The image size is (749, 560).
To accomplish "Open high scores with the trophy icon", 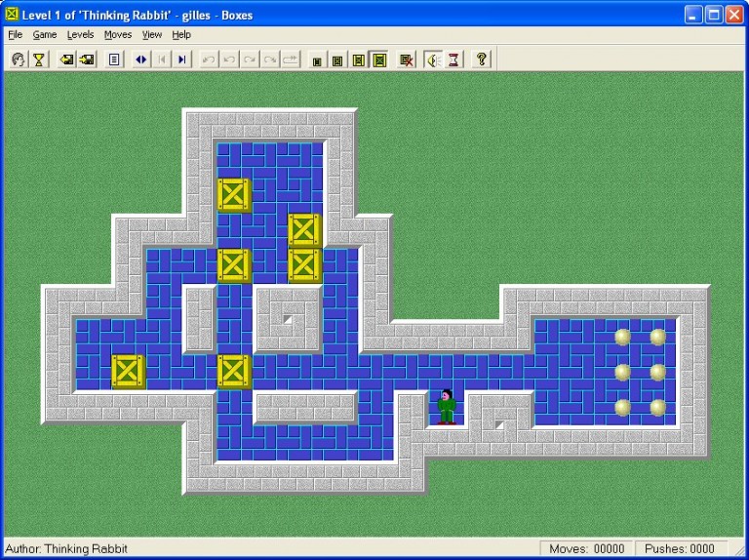I will point(39,60).
